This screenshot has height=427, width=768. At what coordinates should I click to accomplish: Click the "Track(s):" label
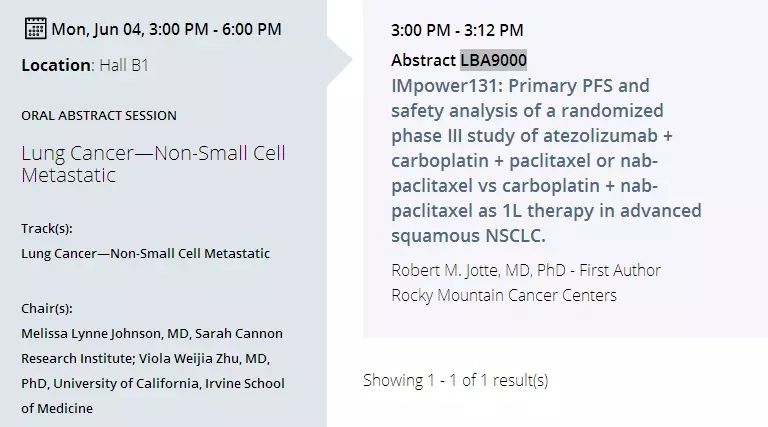pos(47,229)
